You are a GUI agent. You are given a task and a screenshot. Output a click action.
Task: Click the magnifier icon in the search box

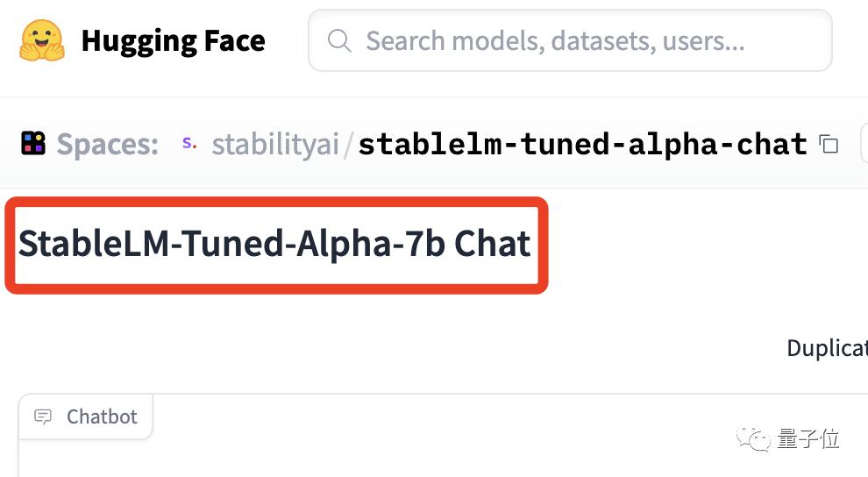point(339,41)
